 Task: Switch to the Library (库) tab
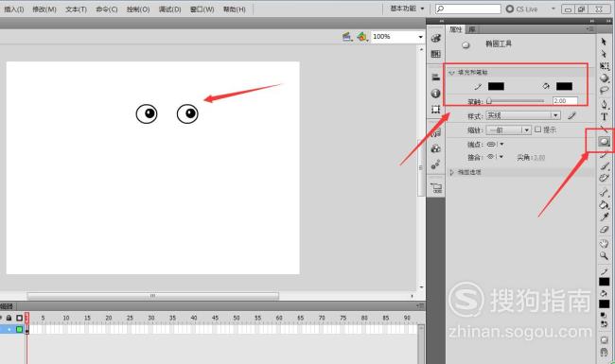pyautogui.click(x=472, y=29)
